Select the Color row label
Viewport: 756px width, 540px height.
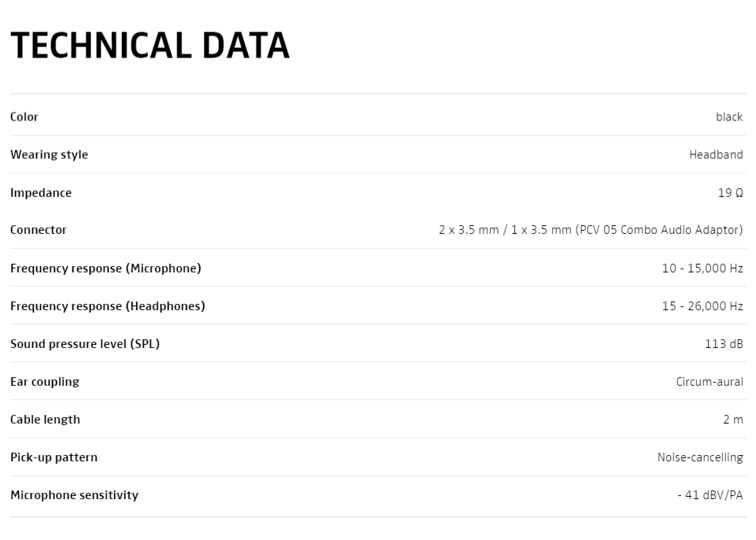(24, 117)
